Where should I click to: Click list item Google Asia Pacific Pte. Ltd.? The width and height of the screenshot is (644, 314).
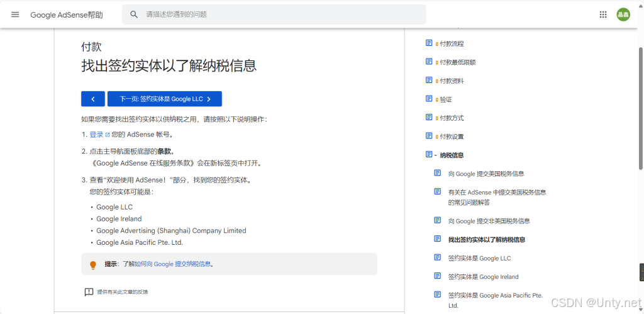tap(140, 242)
